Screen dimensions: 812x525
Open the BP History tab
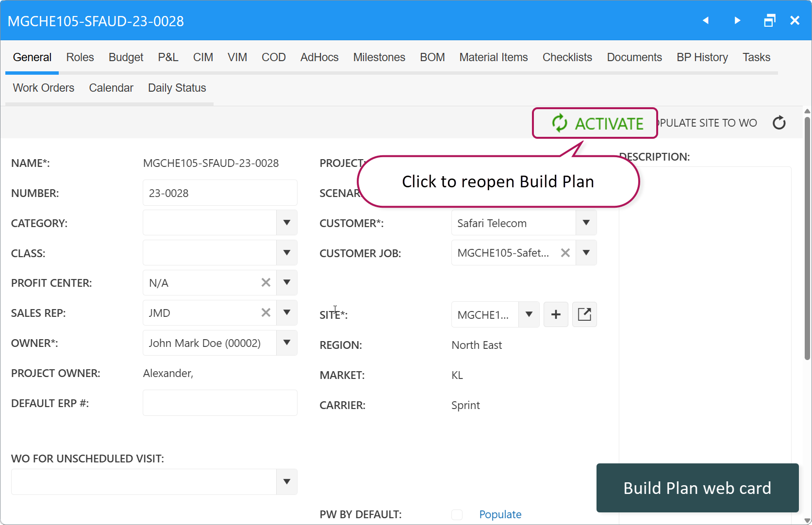point(702,57)
